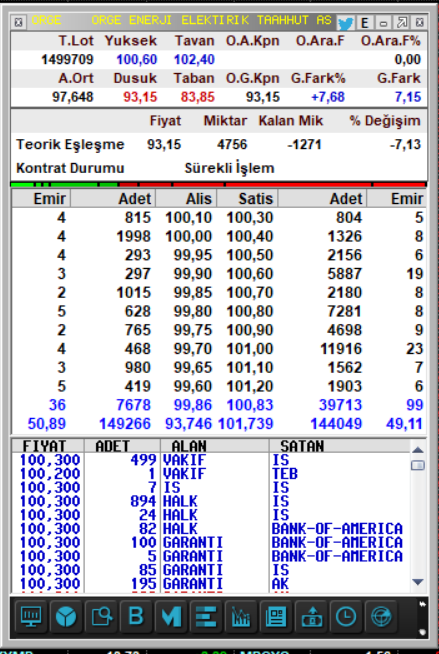Click the Taban value 83,85
This screenshot has width=439, height=654.
coord(198,97)
